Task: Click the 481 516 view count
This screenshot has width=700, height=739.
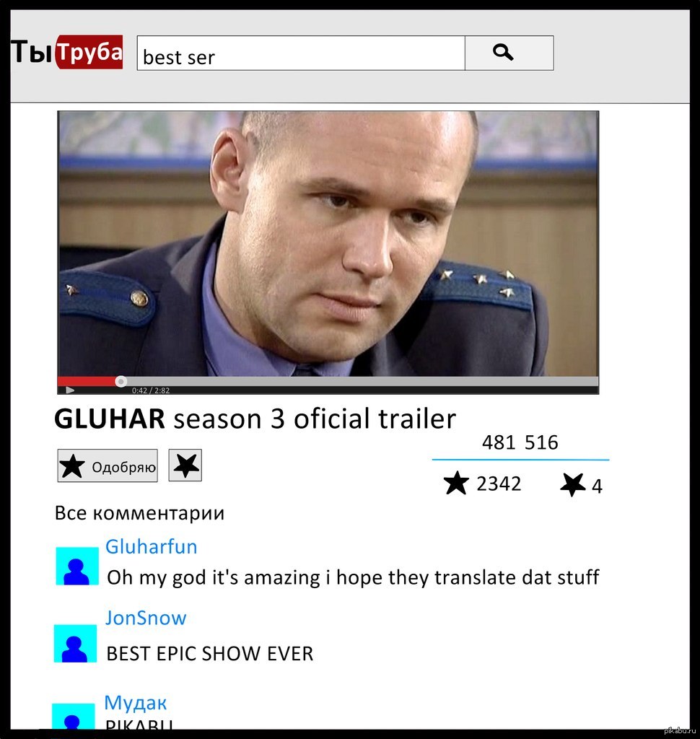Action: point(520,442)
